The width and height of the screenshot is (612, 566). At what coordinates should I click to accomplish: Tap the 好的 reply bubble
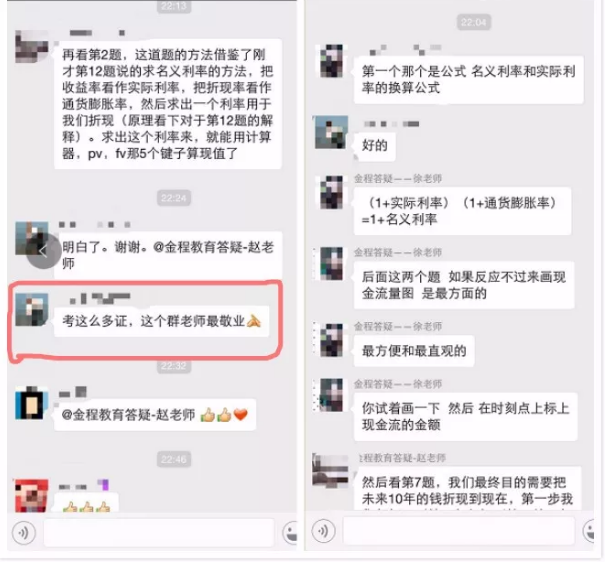point(375,146)
